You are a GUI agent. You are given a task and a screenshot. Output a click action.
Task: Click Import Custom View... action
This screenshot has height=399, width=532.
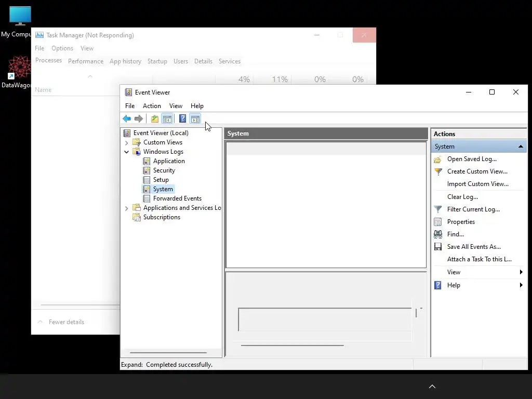click(478, 184)
